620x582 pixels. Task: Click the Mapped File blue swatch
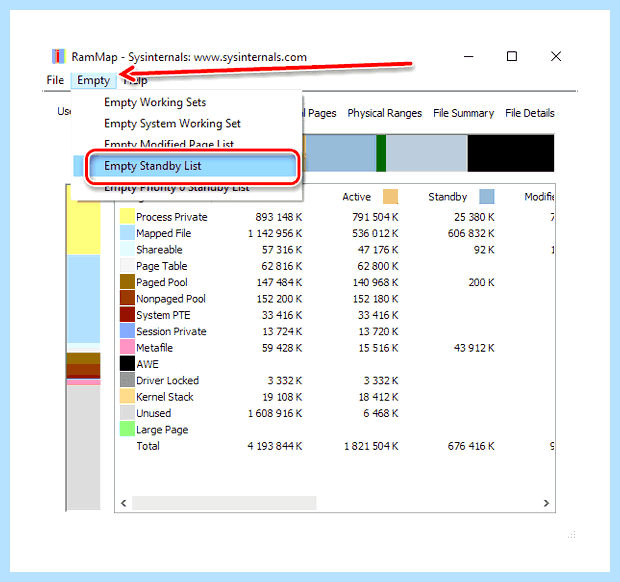click(x=127, y=233)
